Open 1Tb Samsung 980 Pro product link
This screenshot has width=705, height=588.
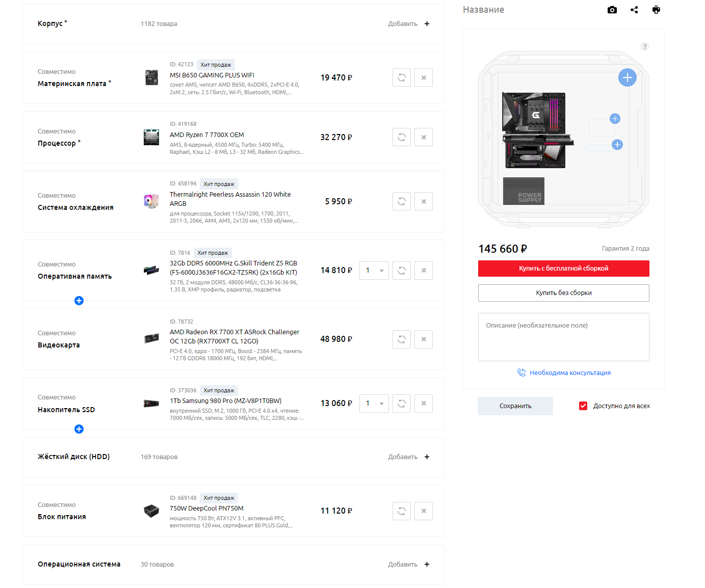226,401
